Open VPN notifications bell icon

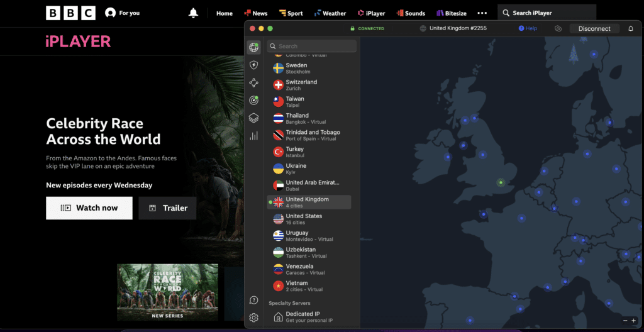(631, 28)
